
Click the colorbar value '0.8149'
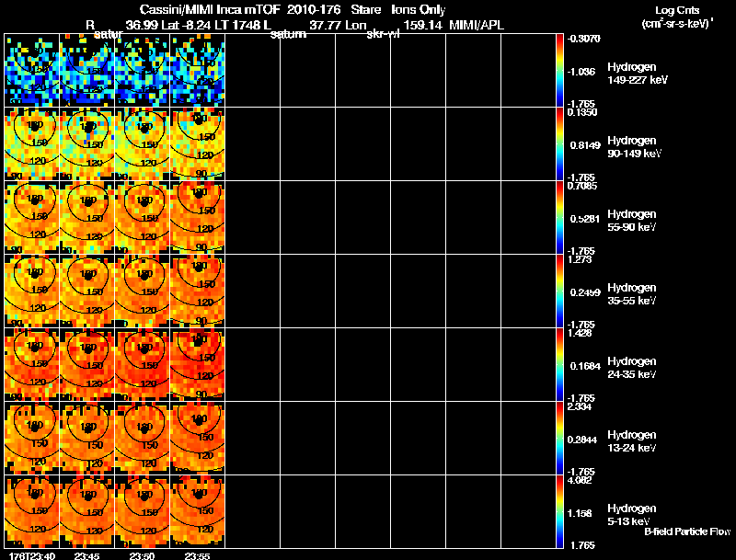click(x=585, y=145)
